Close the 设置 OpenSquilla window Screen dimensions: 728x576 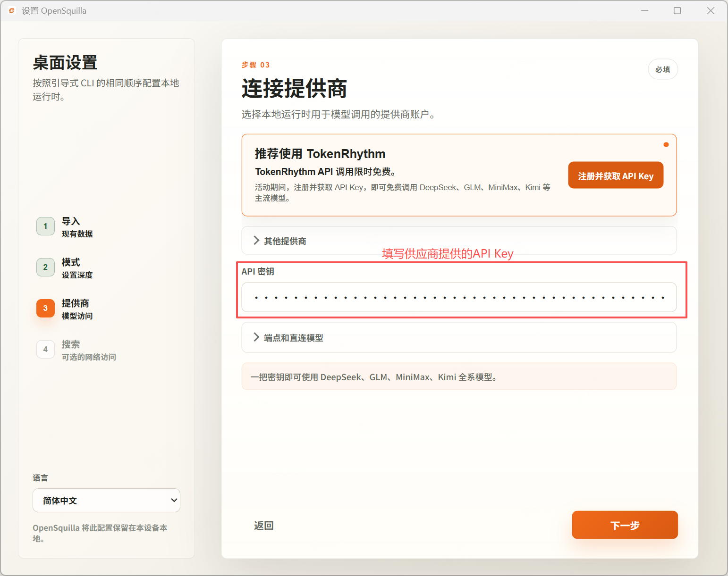[711, 10]
